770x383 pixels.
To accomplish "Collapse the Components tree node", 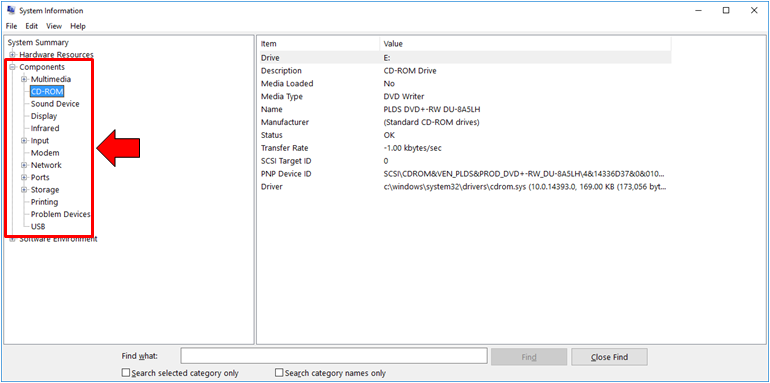I will click(x=12, y=67).
